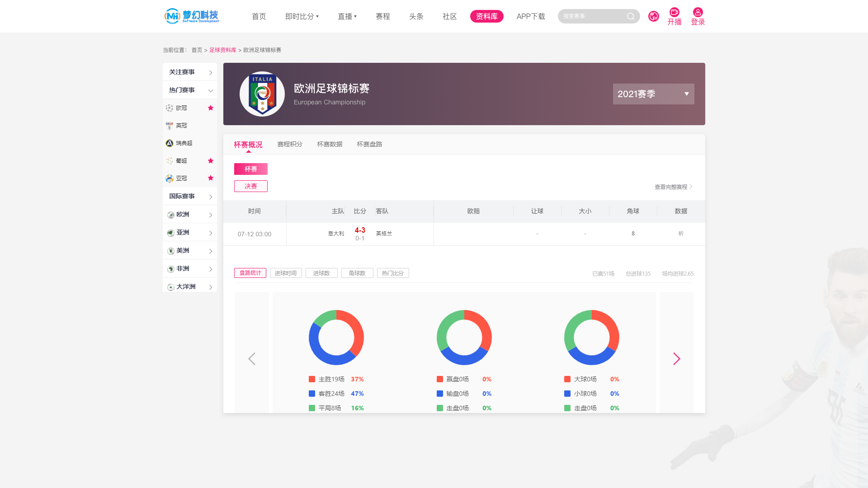Show previous charts with left arrow
The image size is (868, 488).
coord(252,359)
